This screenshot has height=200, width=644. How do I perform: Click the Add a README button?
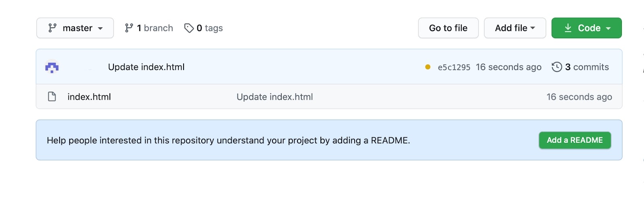click(575, 140)
